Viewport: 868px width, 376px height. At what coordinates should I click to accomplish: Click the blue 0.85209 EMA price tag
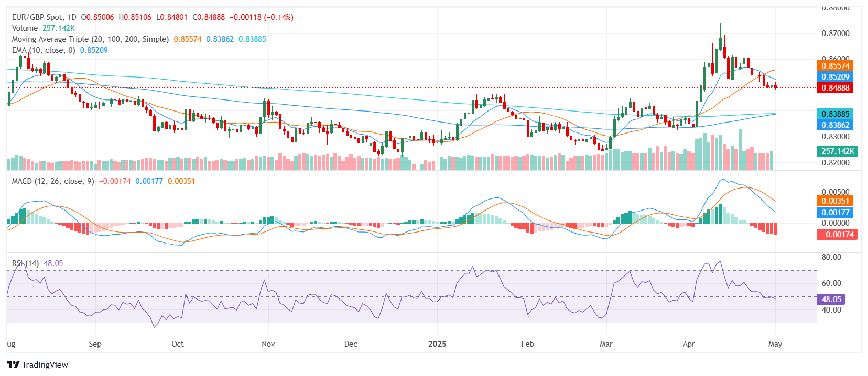point(835,77)
